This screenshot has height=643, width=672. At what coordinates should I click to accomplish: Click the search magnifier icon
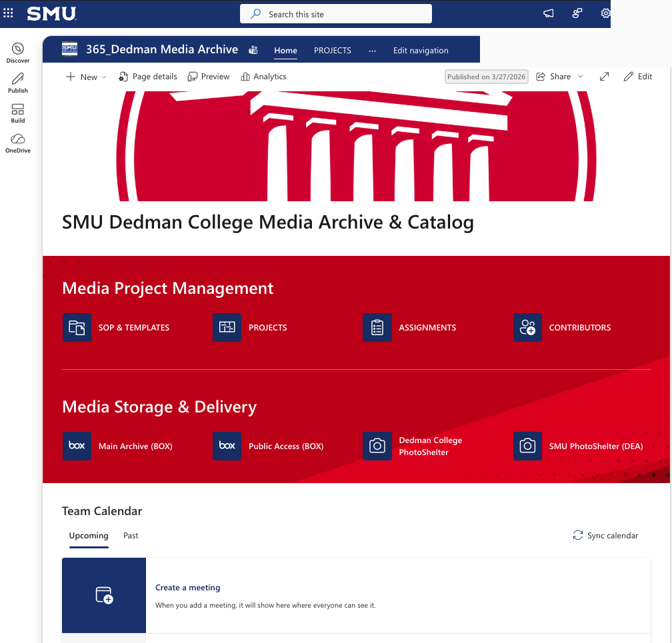pos(256,14)
